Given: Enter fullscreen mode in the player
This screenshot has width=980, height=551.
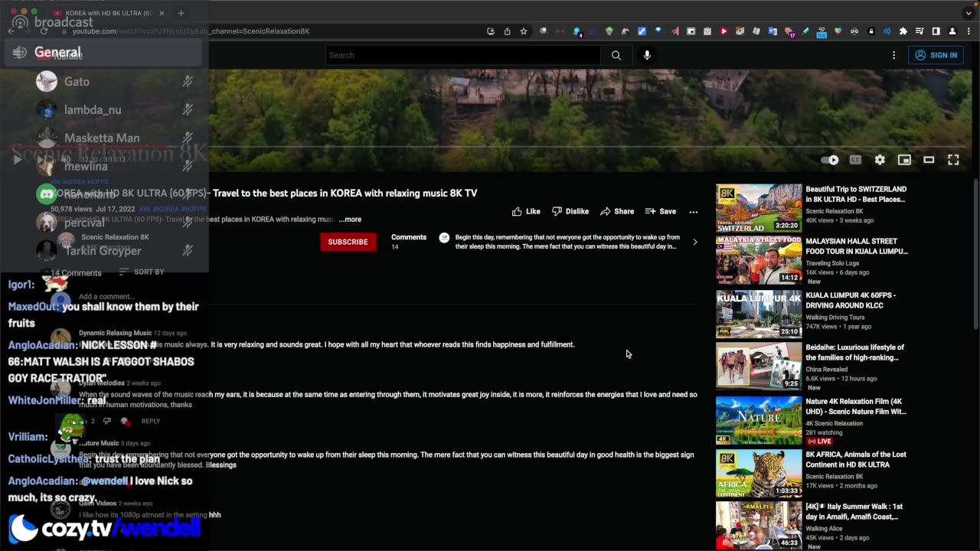Looking at the screenshot, I should [953, 160].
